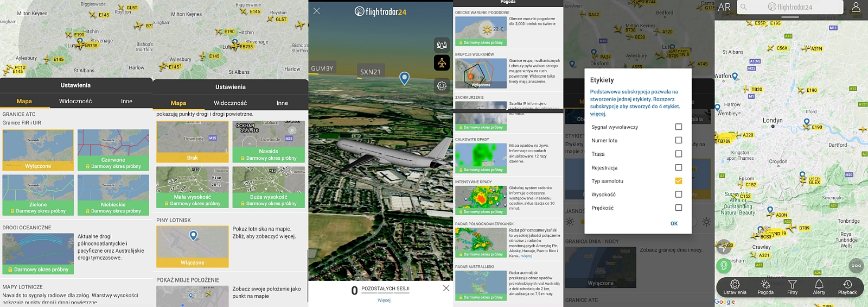This screenshot has height=307, width=868.
Task: Tap the SXN21 flight label in 3D view
Action: pyautogui.click(x=371, y=71)
